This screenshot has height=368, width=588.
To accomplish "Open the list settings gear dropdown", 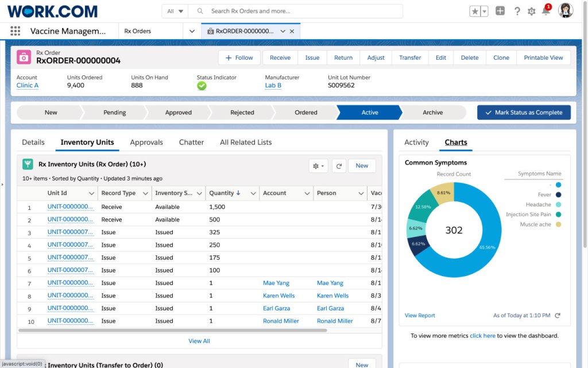I will (x=318, y=166).
